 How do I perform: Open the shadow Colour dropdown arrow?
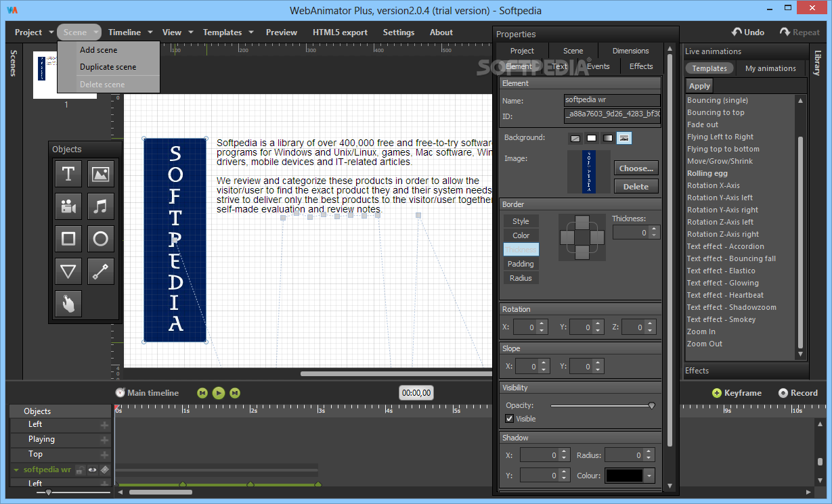tap(650, 476)
